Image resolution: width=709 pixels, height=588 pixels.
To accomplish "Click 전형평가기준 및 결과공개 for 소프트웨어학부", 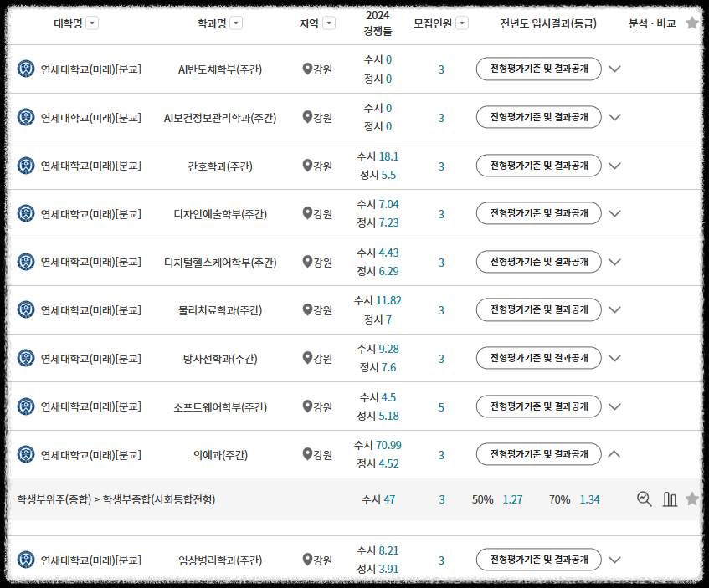I will point(539,406).
